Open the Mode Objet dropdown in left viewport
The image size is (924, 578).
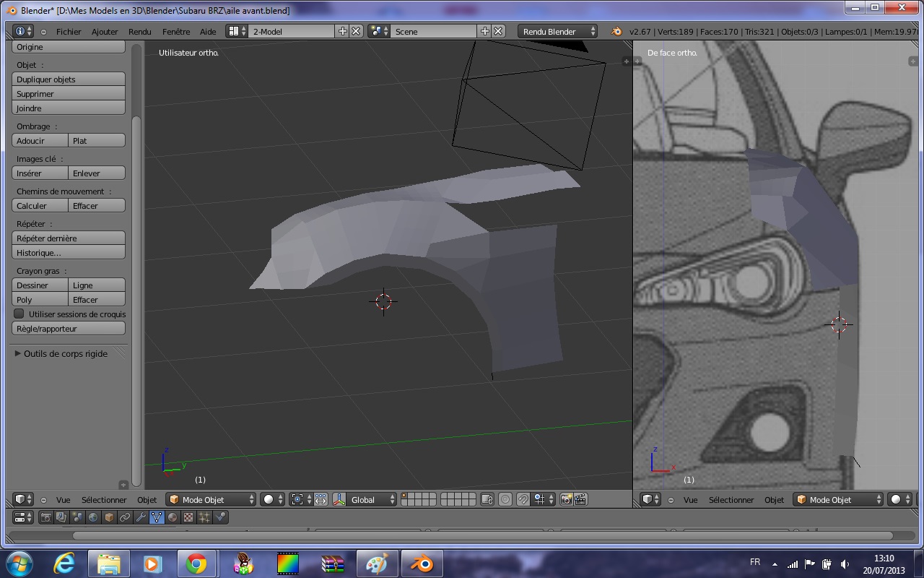(212, 499)
